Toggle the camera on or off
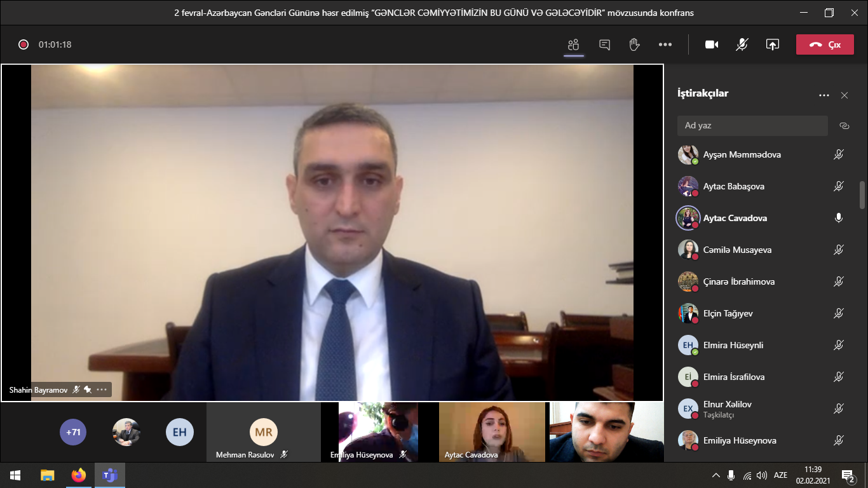Viewport: 868px width, 488px height. (x=712, y=44)
